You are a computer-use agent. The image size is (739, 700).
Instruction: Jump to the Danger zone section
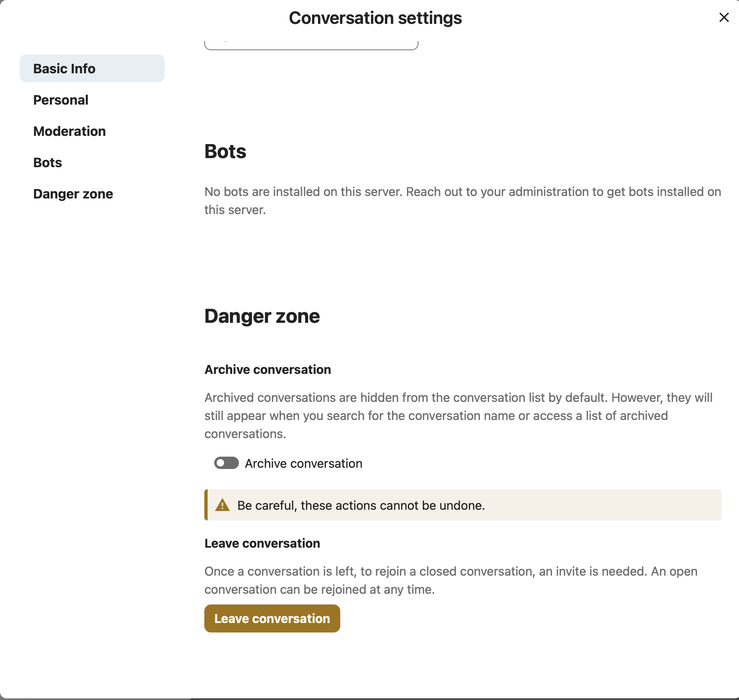pyautogui.click(x=72, y=194)
